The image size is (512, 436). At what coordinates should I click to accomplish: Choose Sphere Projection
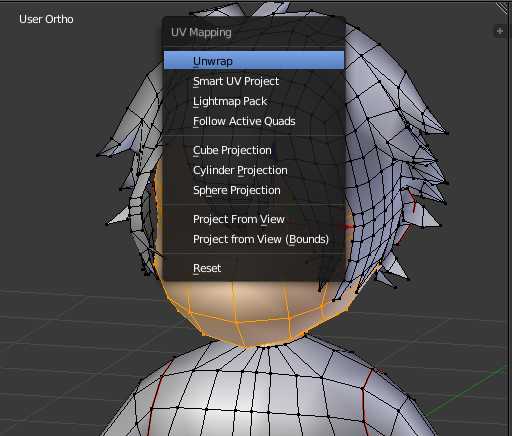(254, 190)
